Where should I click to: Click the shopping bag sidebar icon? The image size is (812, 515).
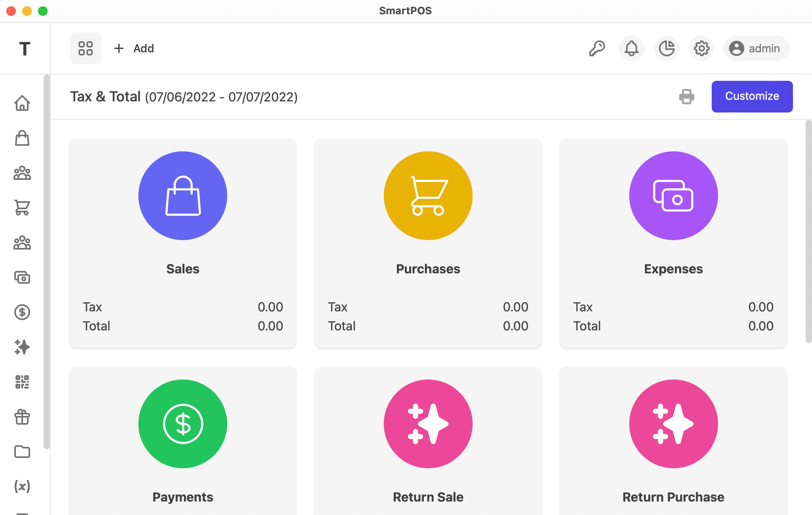point(22,138)
